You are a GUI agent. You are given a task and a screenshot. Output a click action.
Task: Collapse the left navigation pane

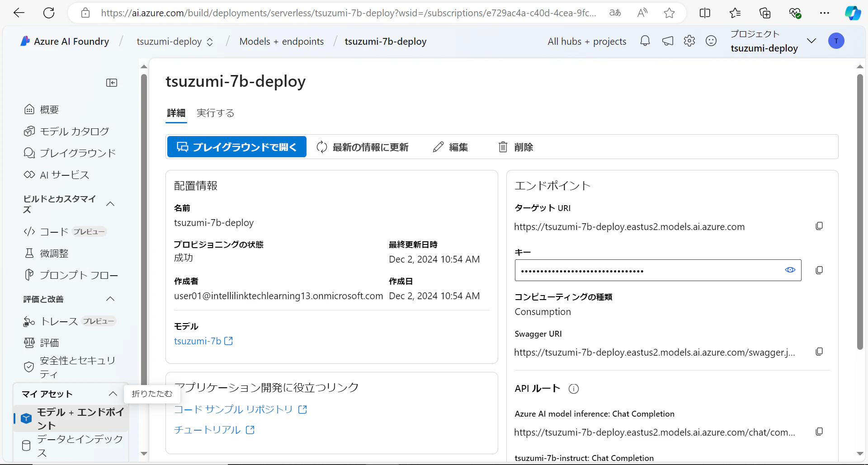click(x=112, y=83)
